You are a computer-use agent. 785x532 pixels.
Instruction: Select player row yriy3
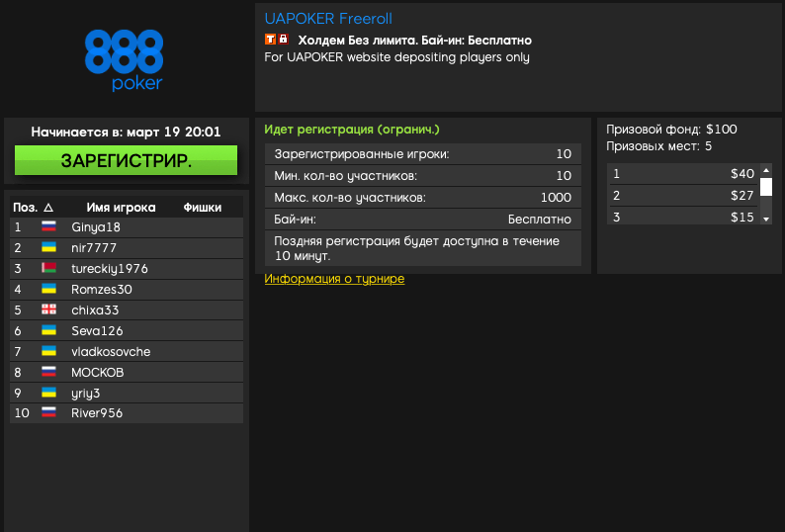point(127,394)
